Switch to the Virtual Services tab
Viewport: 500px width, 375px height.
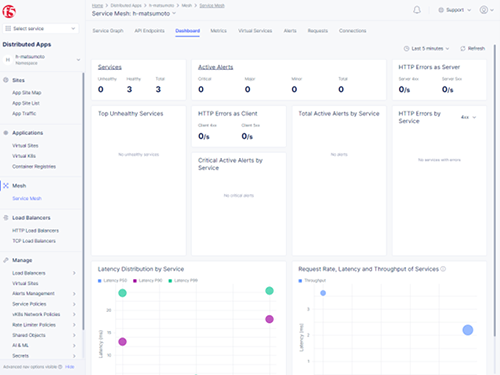pos(255,31)
